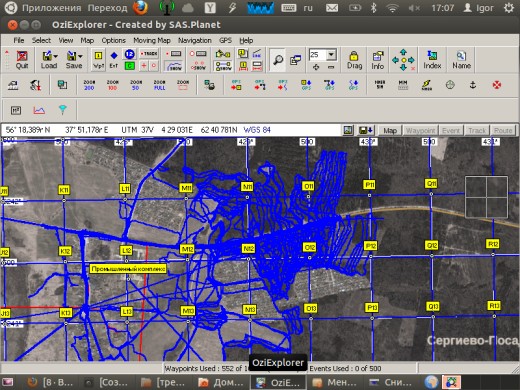The height and width of the screenshot is (390, 520).
Task: Click the zoom level value field
Action: point(317,54)
